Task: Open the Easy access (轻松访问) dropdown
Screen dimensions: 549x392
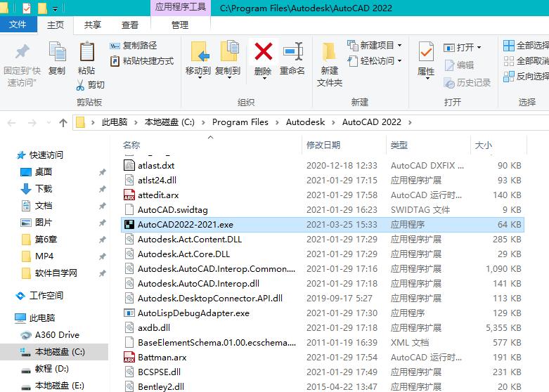Action: (399, 61)
